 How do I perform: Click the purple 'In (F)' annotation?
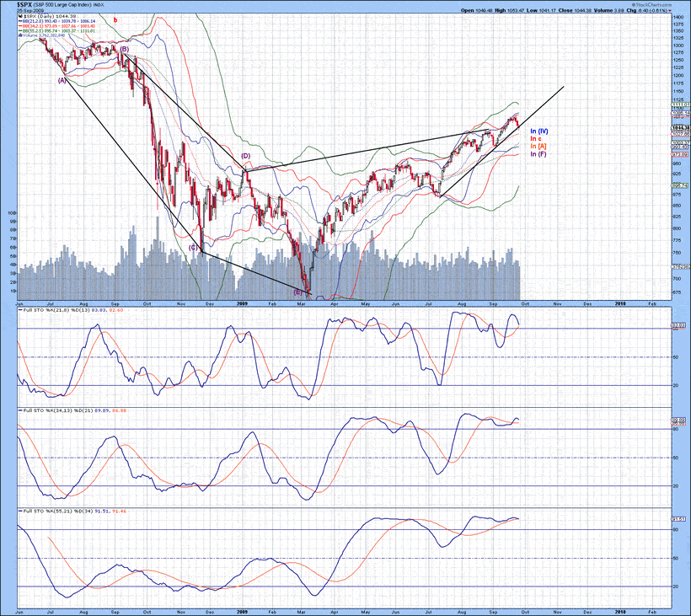coord(538,154)
